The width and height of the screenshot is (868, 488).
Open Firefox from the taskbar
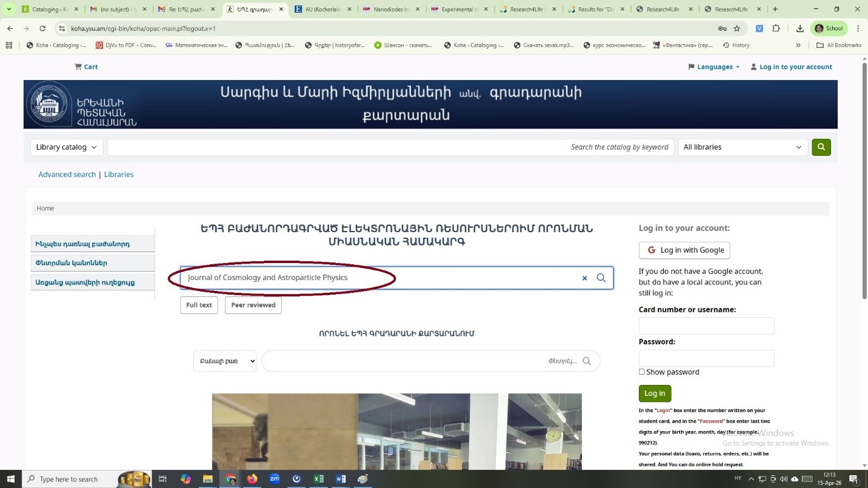point(252,479)
